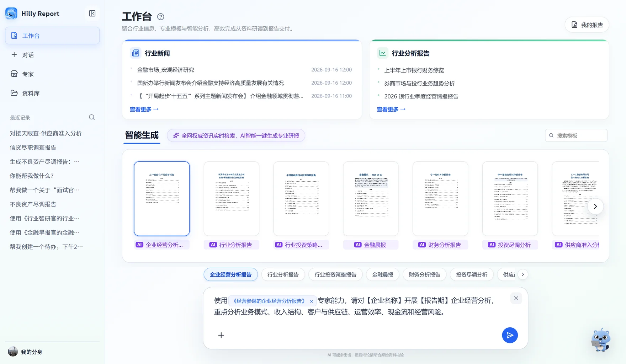Click 查看更多 under 行业新闻

coord(144,109)
